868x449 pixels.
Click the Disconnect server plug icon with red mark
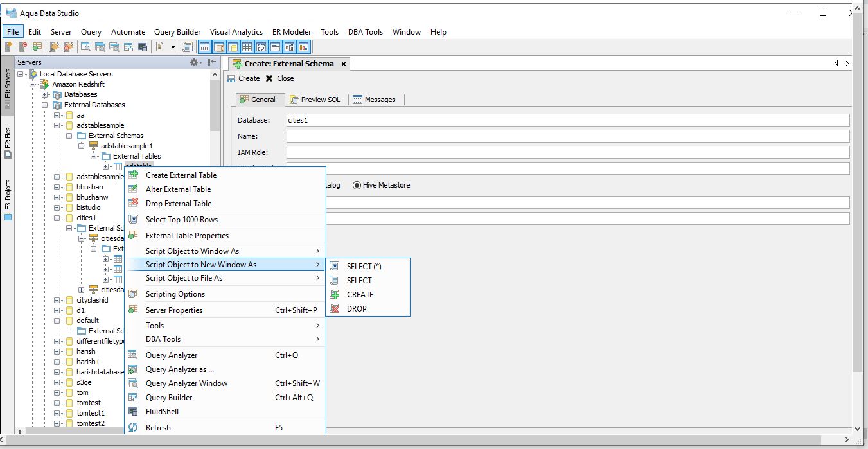(x=68, y=47)
